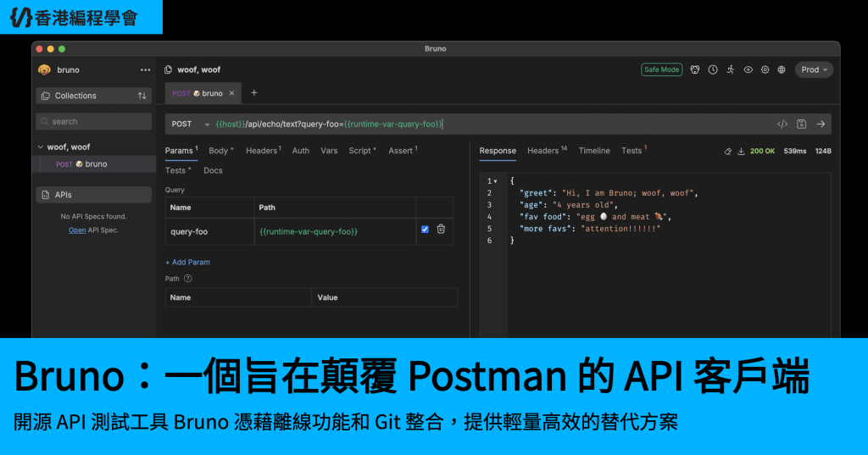This screenshot has height=455, width=868.
Task: Click the globe icon in top toolbar
Action: (782, 69)
